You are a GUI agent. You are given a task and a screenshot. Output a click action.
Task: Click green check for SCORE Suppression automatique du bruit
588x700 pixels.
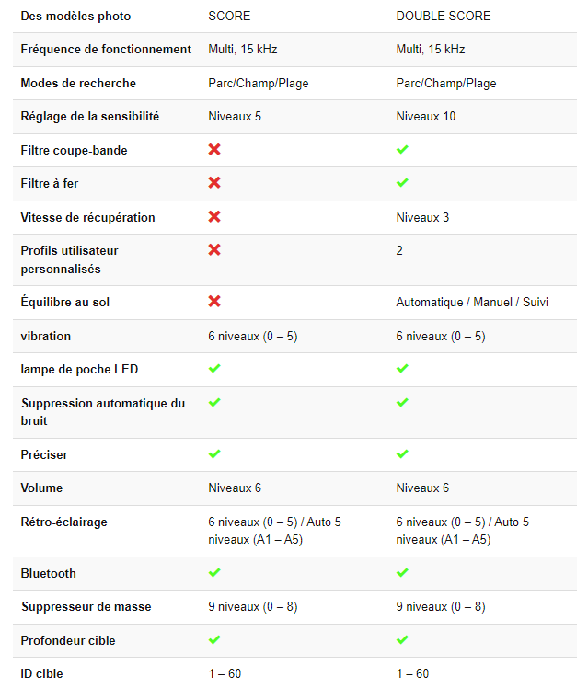coord(214,402)
